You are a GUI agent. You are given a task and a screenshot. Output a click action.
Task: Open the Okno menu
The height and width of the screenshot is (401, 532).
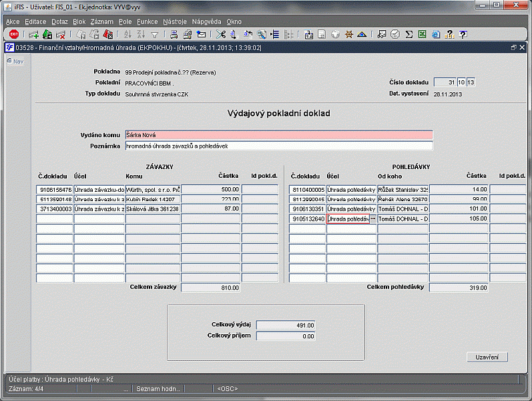pyautogui.click(x=234, y=22)
